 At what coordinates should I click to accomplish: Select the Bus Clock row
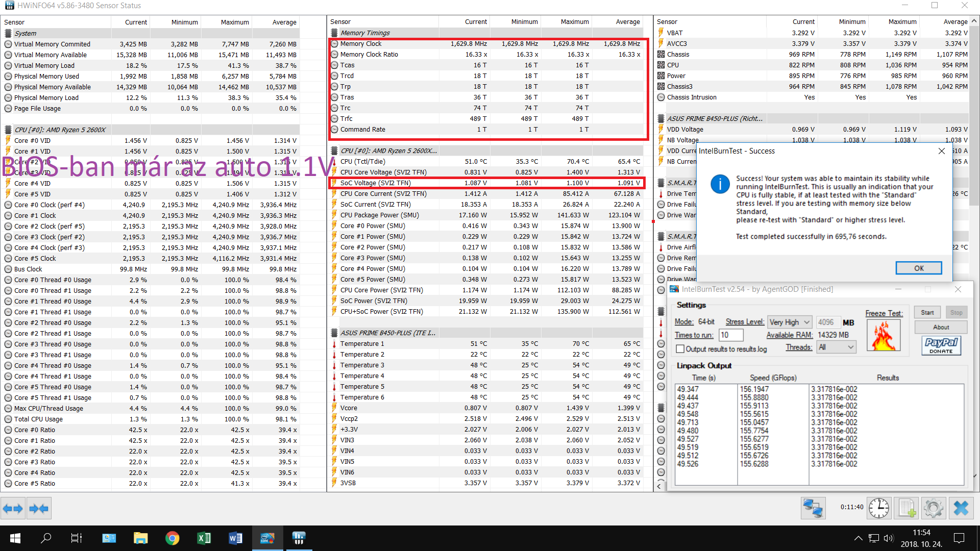pyautogui.click(x=151, y=269)
